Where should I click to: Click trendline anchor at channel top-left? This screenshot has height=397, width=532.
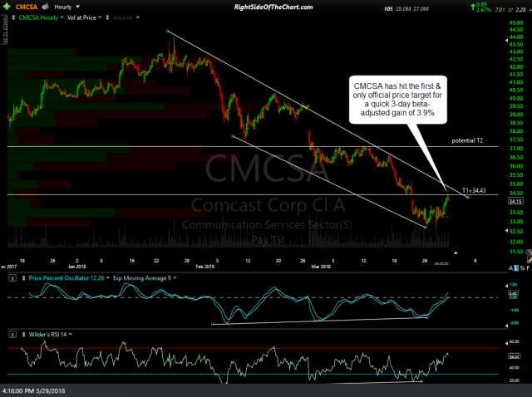167,31
